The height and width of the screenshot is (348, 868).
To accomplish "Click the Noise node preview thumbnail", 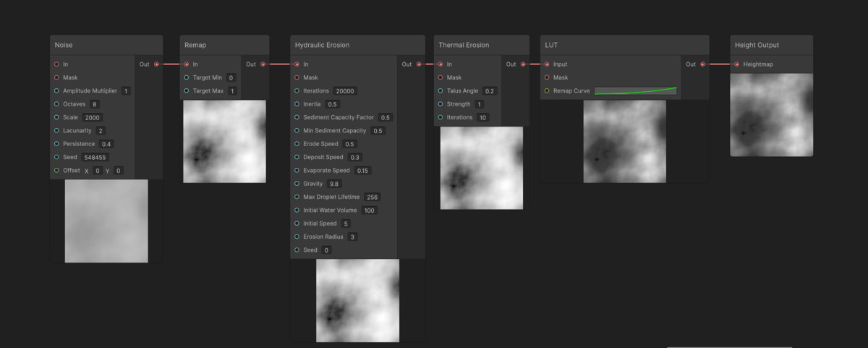I will pyautogui.click(x=106, y=221).
